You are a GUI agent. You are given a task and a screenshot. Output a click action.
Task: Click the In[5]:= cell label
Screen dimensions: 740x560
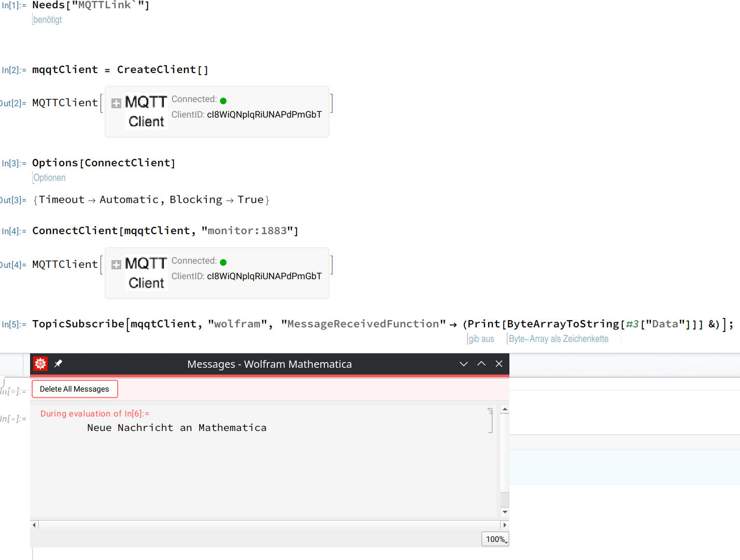tap(14, 325)
